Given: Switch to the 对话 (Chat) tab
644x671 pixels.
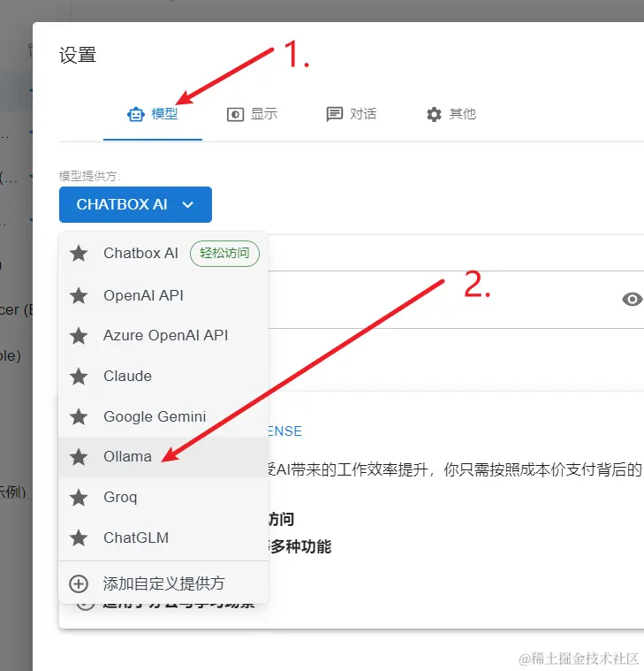Looking at the screenshot, I should [x=351, y=114].
